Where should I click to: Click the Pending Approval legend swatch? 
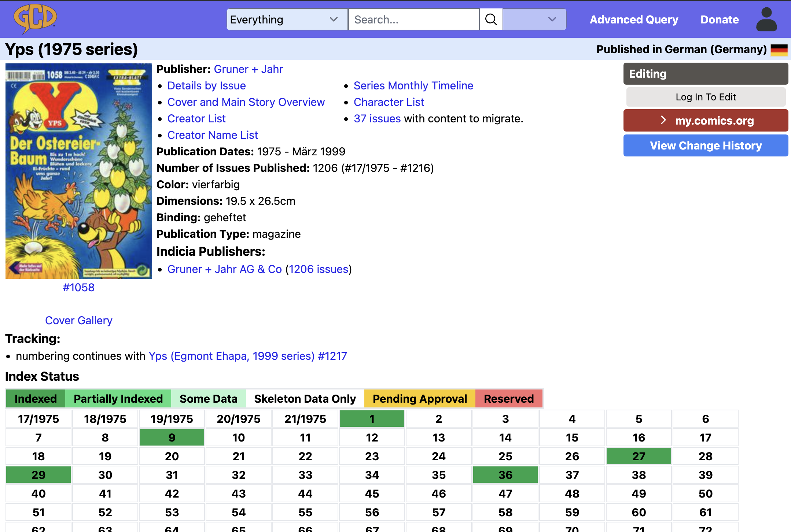click(x=420, y=399)
